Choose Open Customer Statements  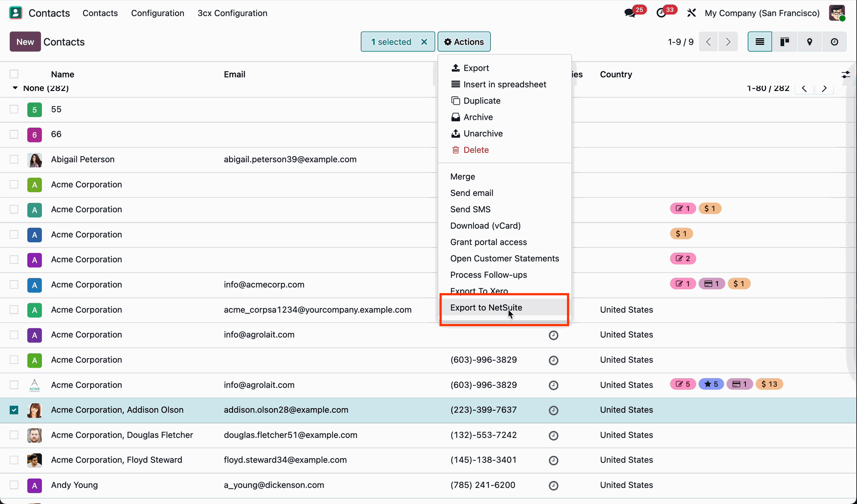click(505, 259)
